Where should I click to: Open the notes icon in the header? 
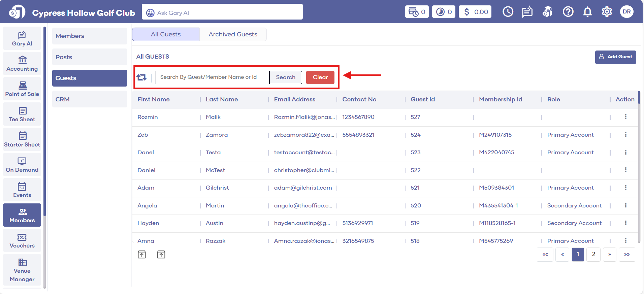pyautogui.click(x=527, y=12)
